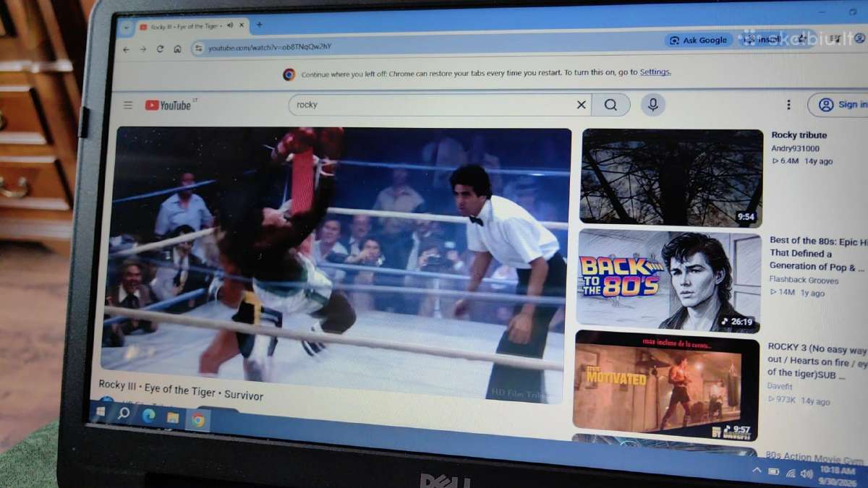This screenshot has height=488, width=868.
Task: Focus the YouTube search box containing 'rocky'
Action: coord(440,104)
